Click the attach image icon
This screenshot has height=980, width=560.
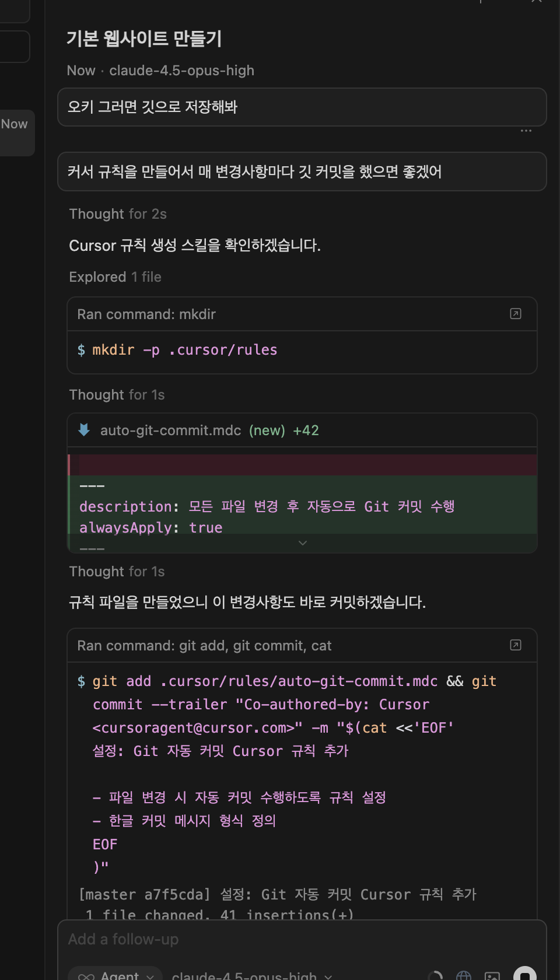(492, 975)
